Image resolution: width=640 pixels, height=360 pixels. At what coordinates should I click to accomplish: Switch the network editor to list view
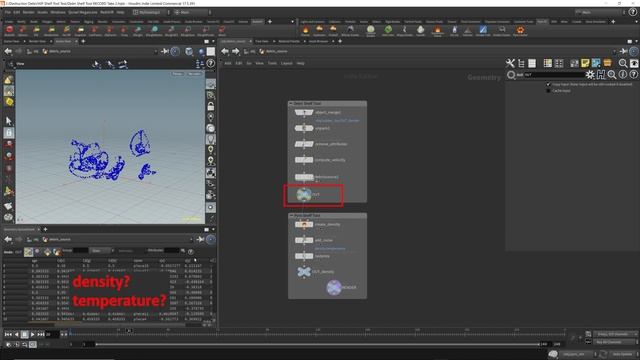pyautogui.click(x=532, y=63)
